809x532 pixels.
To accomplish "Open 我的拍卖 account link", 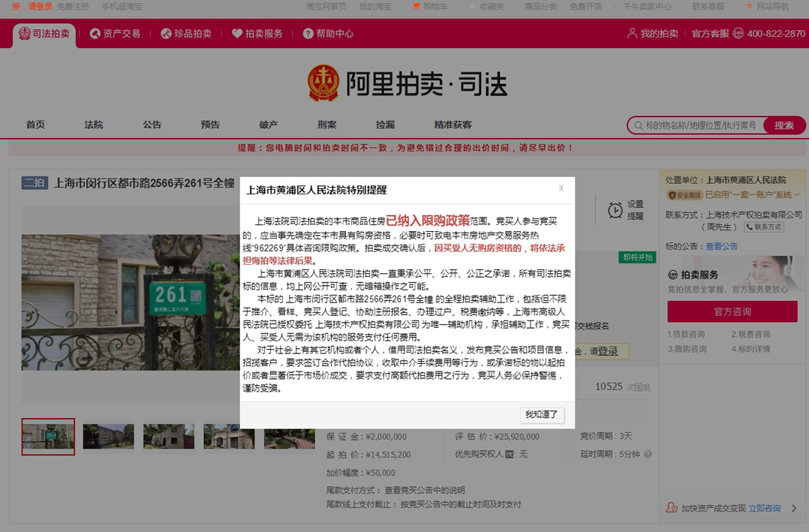I will click(x=653, y=34).
